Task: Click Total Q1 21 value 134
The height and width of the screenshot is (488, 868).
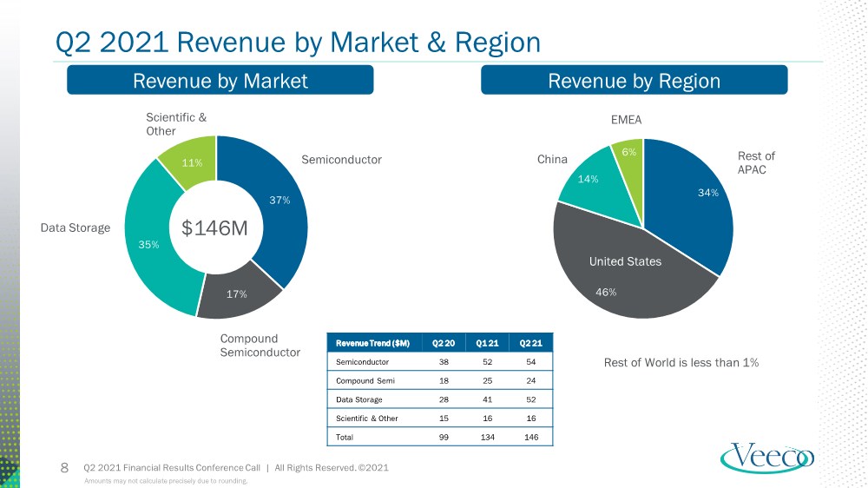Action: click(x=487, y=437)
